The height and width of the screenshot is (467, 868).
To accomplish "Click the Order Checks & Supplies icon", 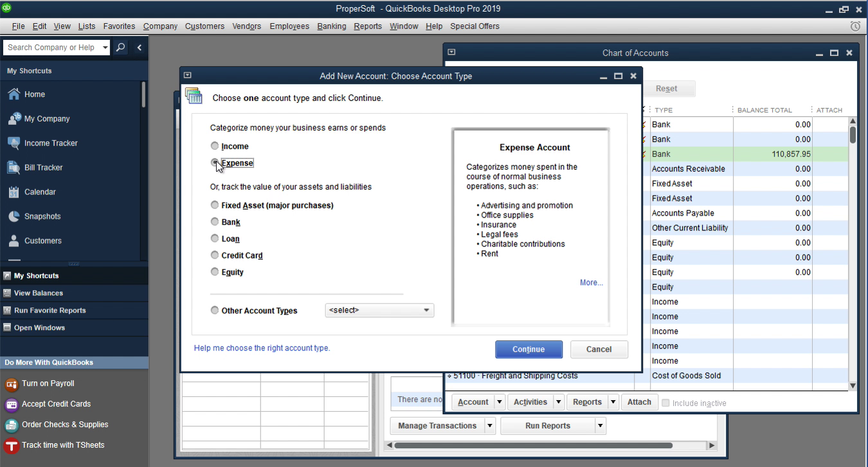I will tap(11, 425).
